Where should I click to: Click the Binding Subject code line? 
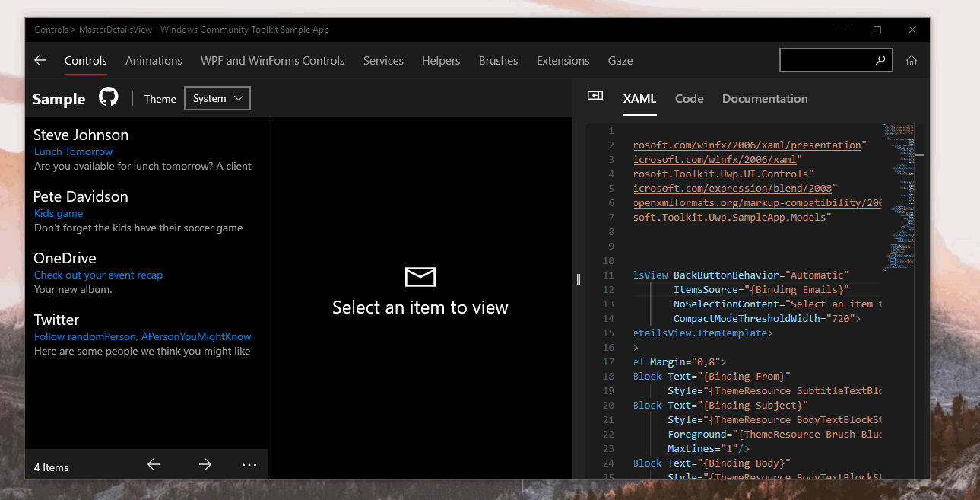(721, 405)
